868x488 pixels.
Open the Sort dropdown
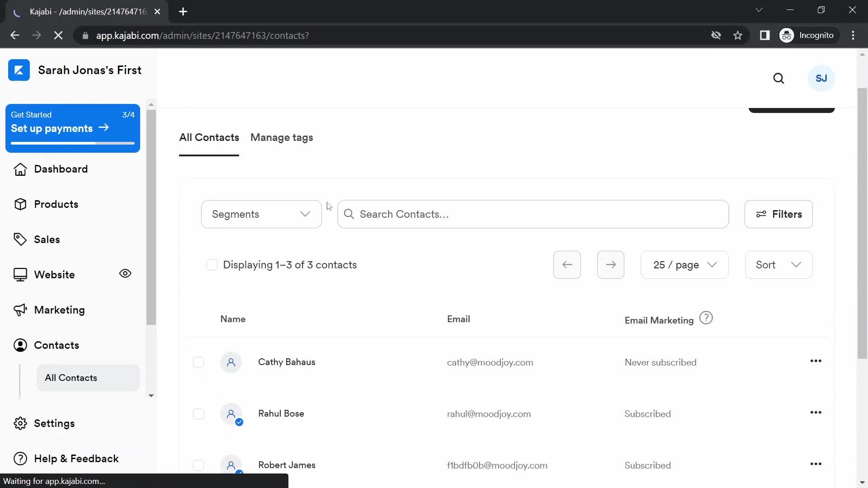pos(778,265)
